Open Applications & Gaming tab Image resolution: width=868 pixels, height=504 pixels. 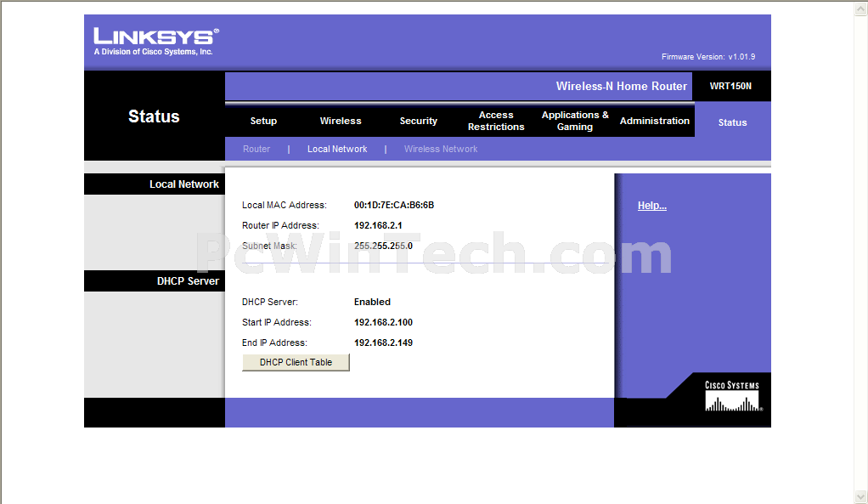(575, 121)
